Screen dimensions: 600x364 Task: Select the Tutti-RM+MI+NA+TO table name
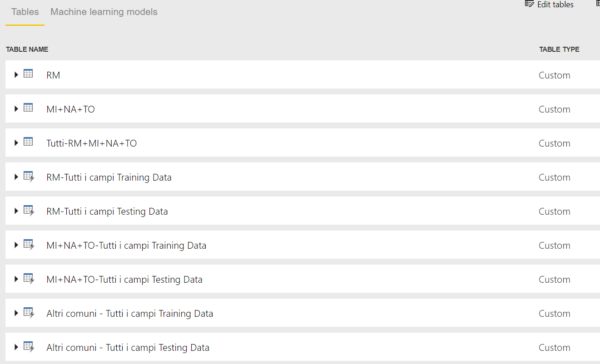91,143
